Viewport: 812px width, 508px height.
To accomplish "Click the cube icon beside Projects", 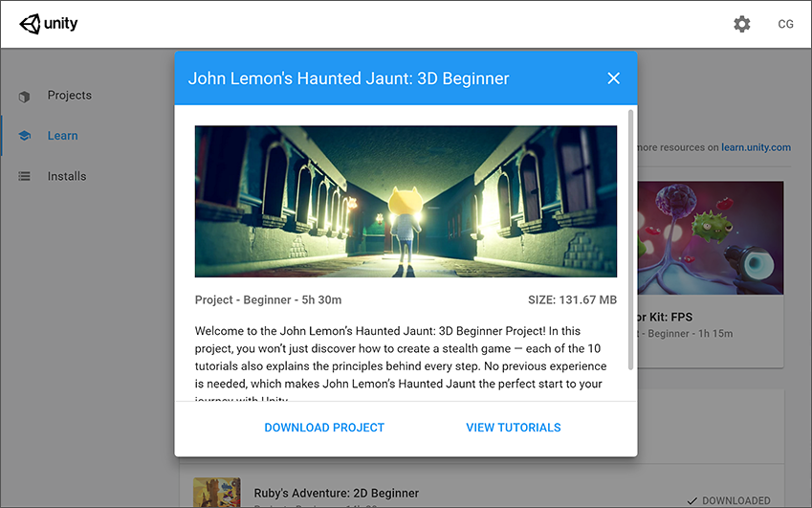I will 25,96.
